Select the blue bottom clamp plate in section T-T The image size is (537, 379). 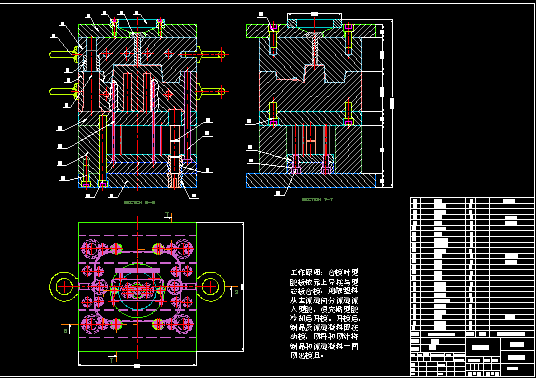[311, 180]
